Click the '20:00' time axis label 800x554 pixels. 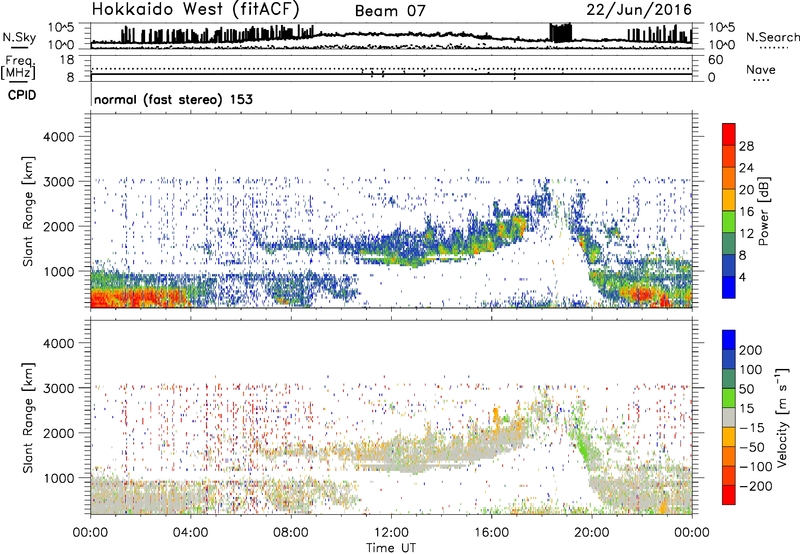(x=591, y=533)
